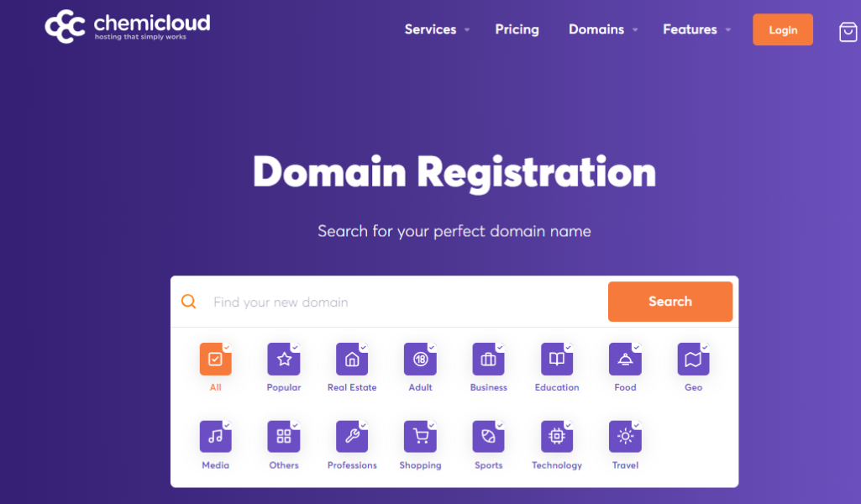Pick the Business briefcase category icon
The width and height of the screenshot is (861, 504).
tap(489, 359)
